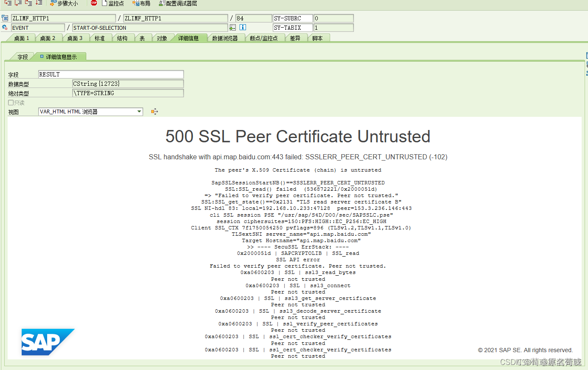588x370 pixels.
Task: Switch to the 对象 tab
Action: pyautogui.click(x=162, y=38)
